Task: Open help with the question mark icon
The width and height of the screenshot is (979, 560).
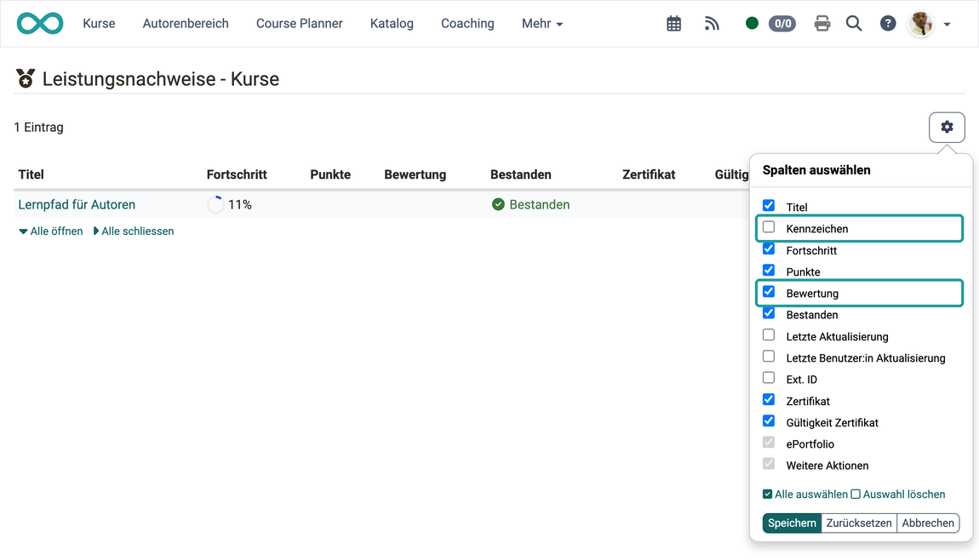Action: 888,24
